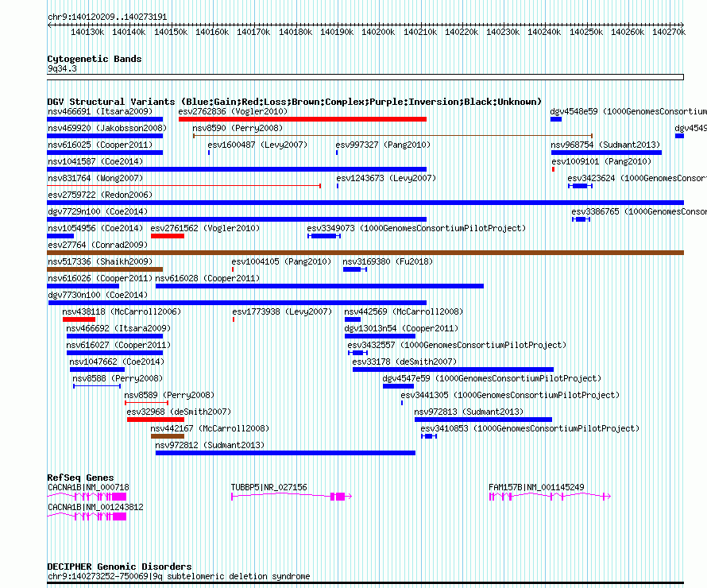This screenshot has width=707, height=588.
Task: Open CACNA1B|NM_000718 gene label
Action: point(88,487)
